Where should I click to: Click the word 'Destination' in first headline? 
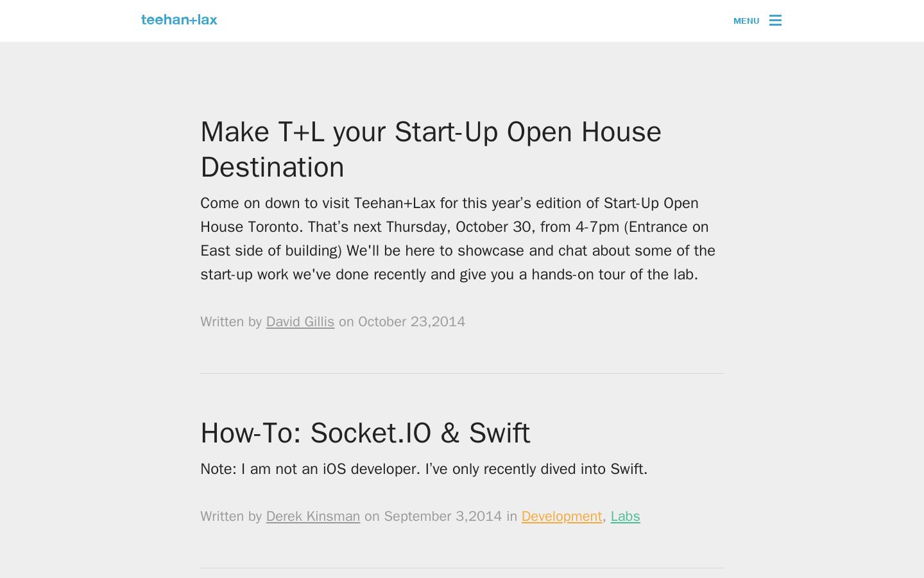pos(272,168)
